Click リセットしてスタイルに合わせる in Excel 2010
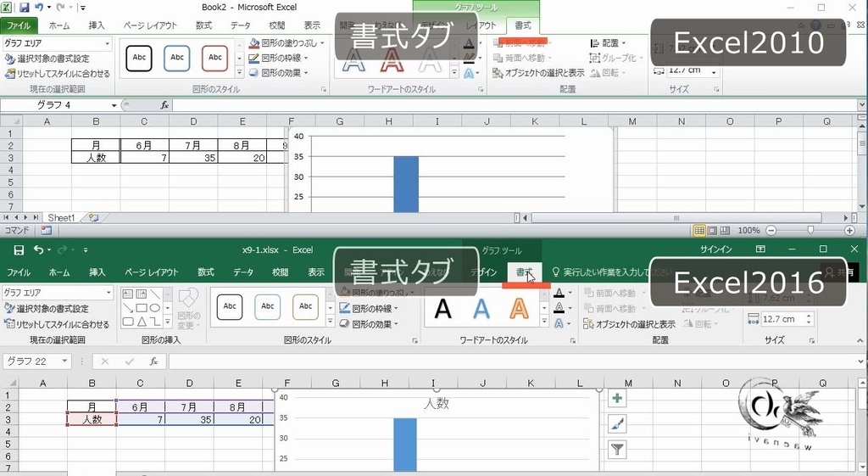This screenshot has width=868, height=476. [57, 74]
